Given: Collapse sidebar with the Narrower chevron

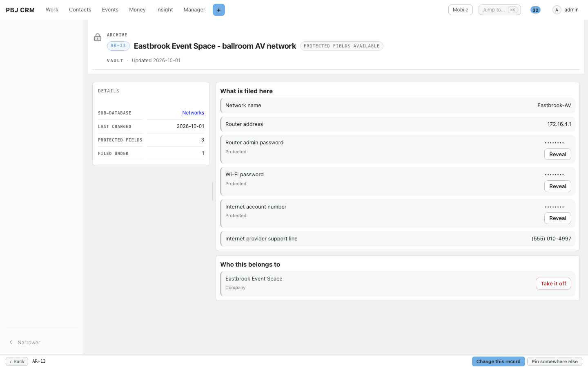Looking at the screenshot, I should (11, 343).
